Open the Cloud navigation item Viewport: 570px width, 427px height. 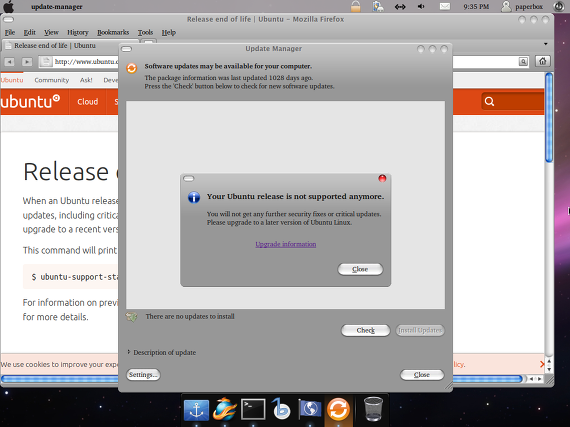click(88, 102)
